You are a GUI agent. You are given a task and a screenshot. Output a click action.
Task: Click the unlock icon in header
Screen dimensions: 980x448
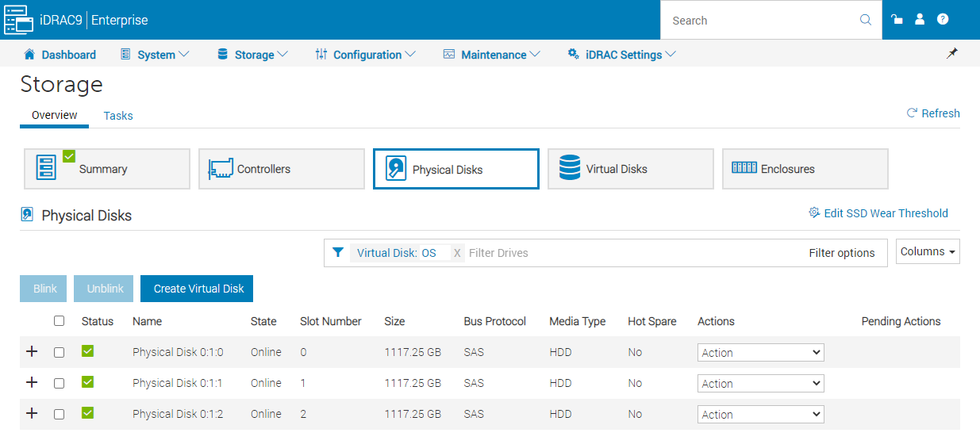[x=897, y=19]
